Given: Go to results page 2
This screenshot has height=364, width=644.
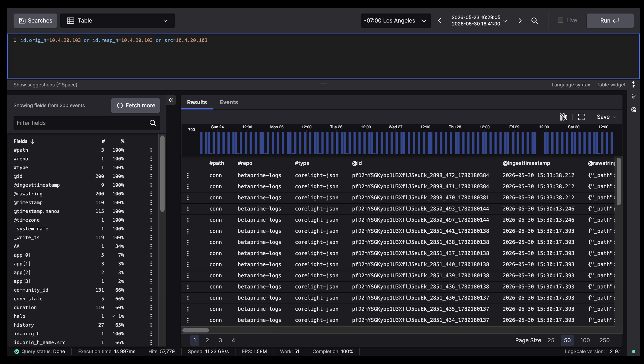Looking at the screenshot, I should (207, 340).
